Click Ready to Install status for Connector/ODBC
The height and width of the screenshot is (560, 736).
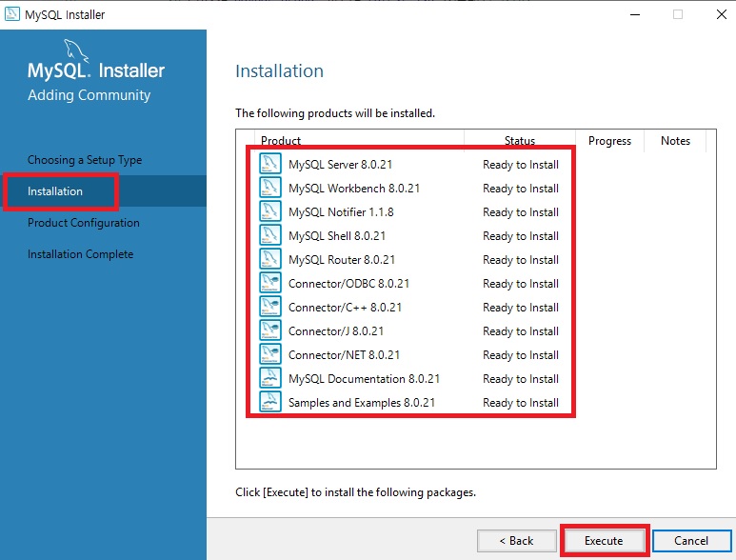pos(521,284)
